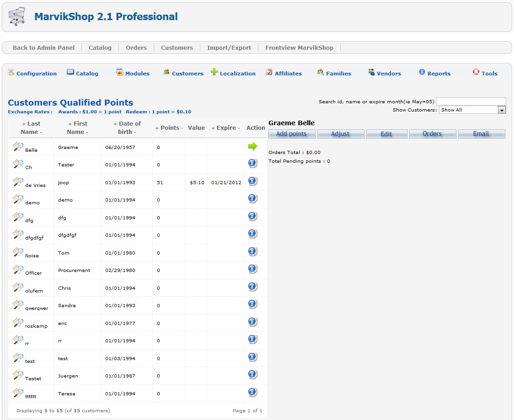Click the Families group icon
The image size is (514, 420).
pos(320,72)
